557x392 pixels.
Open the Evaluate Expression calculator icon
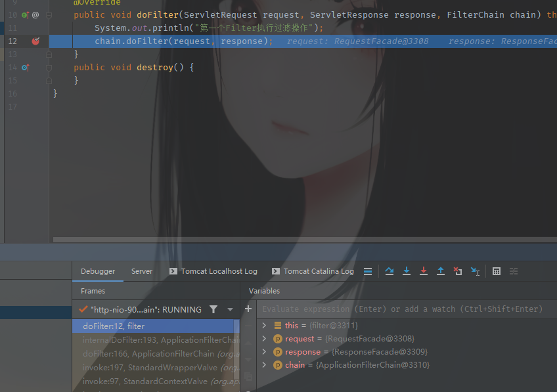pos(497,272)
